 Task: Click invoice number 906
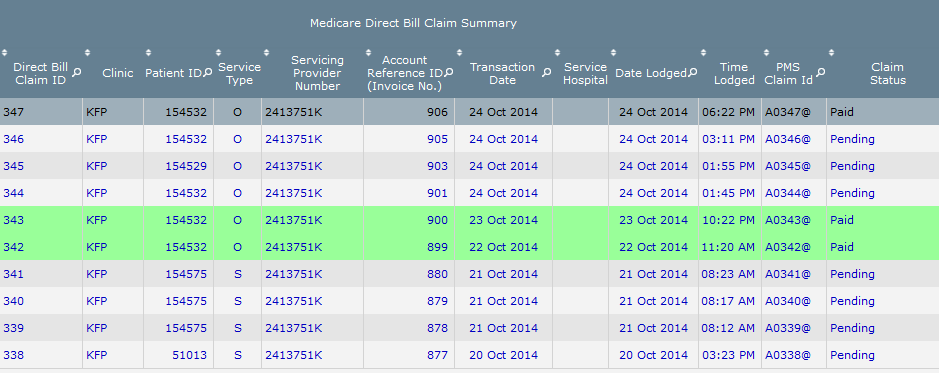point(437,112)
